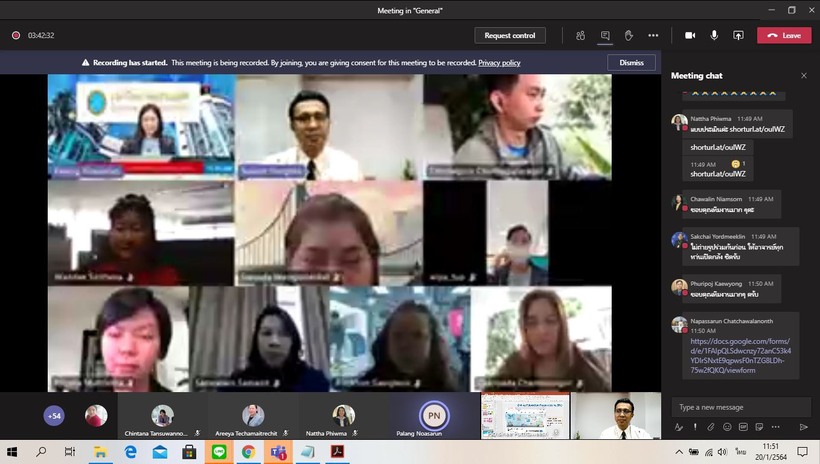Image resolution: width=820 pixels, height=464 pixels.
Task: Open Microsoft Store from the taskbar
Action: click(189, 451)
